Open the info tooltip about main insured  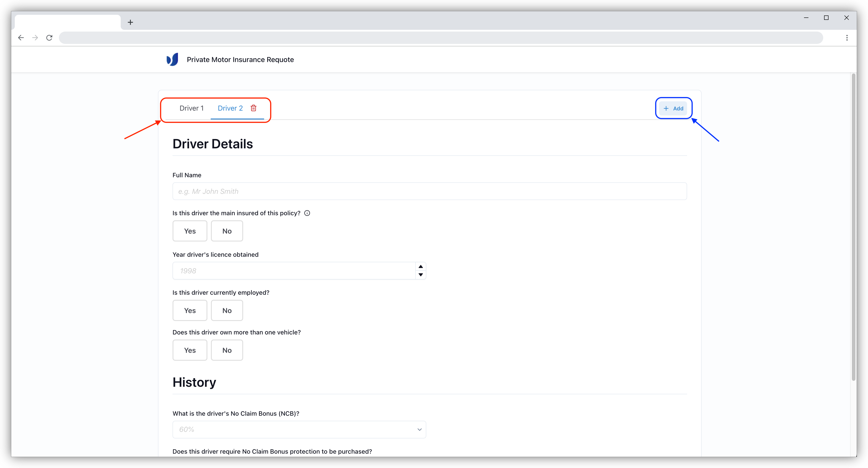pyautogui.click(x=307, y=213)
